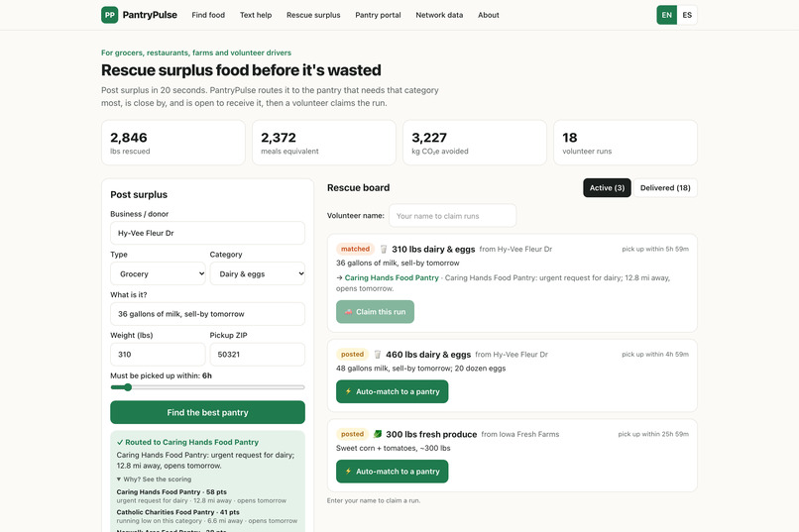Click the 'Rescue board' heading
The width and height of the screenshot is (799, 532).
358,188
